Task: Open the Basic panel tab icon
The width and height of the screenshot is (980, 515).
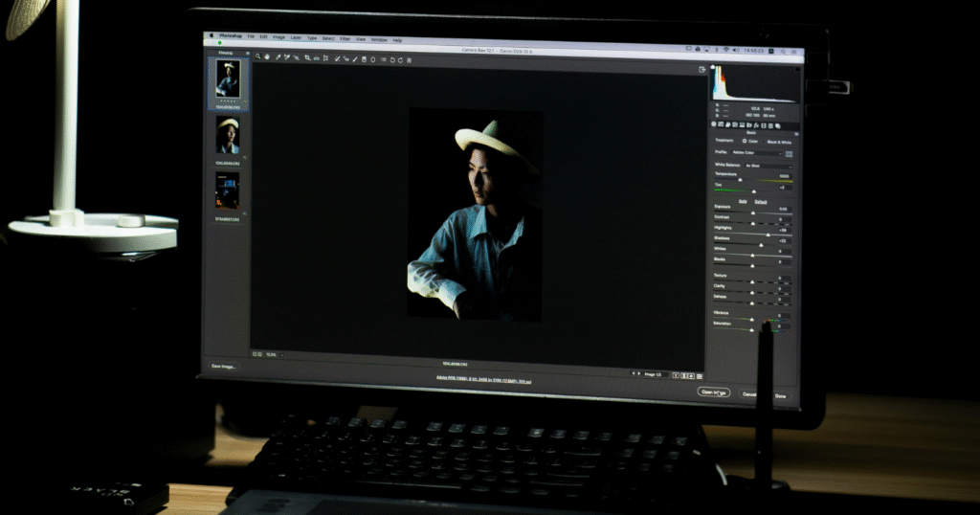Action: click(x=714, y=124)
